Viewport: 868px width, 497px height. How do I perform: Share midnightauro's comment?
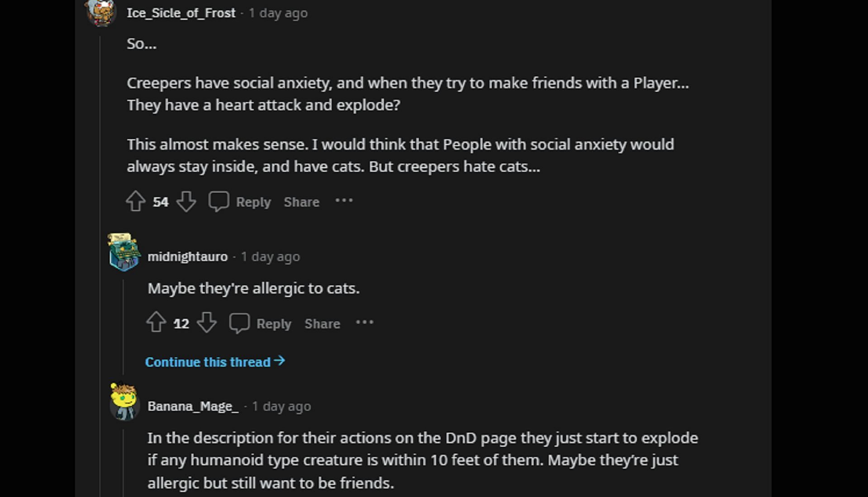coord(322,324)
